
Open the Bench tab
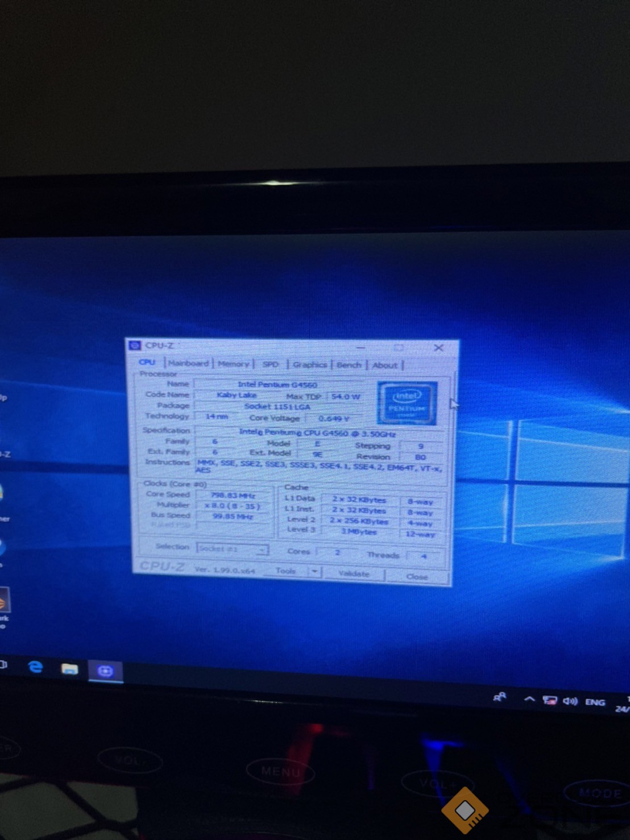[x=349, y=365]
